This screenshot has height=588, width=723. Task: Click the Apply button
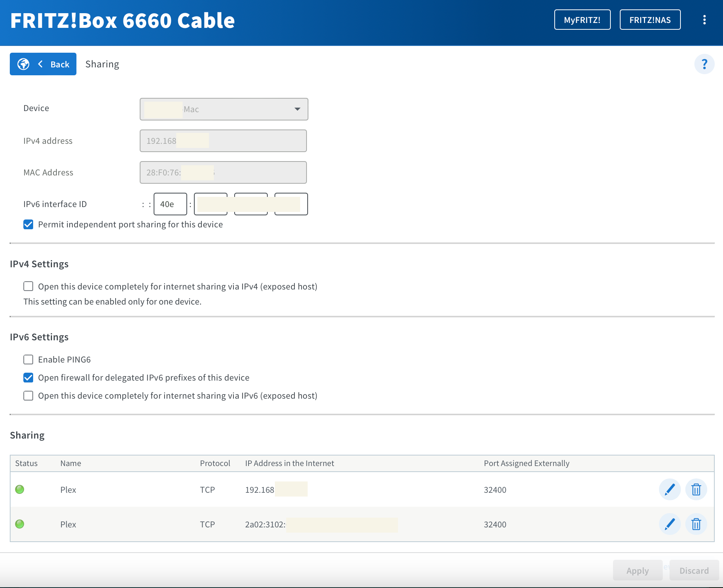638,571
